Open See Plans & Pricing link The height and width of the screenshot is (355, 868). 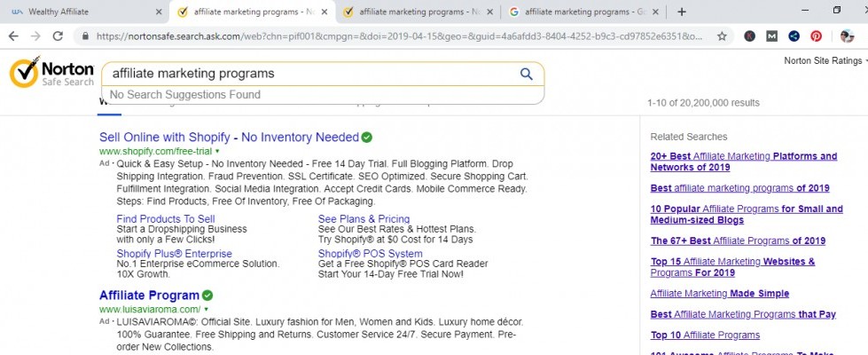[x=364, y=218]
